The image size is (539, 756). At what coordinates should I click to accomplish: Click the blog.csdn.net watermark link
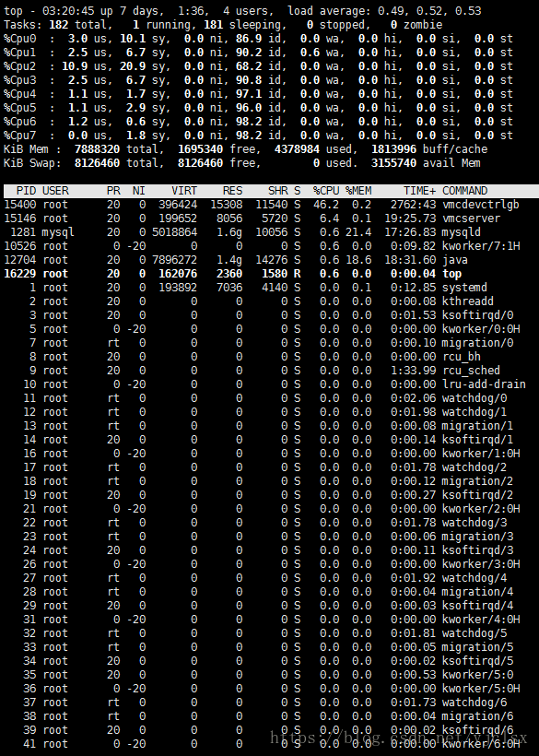pyautogui.click(x=399, y=738)
